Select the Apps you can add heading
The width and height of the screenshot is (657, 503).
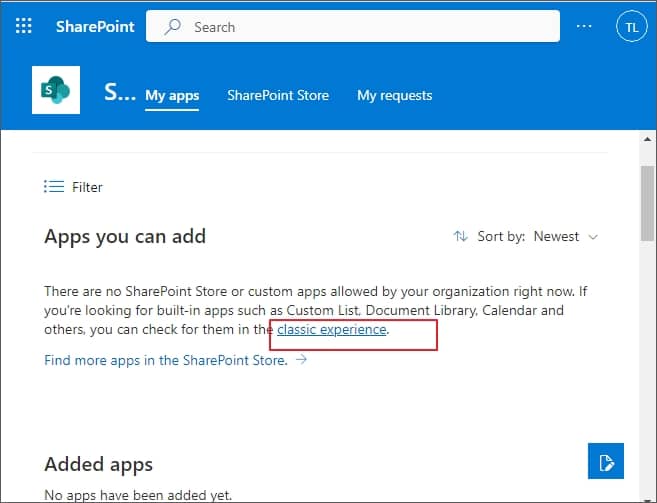click(125, 237)
